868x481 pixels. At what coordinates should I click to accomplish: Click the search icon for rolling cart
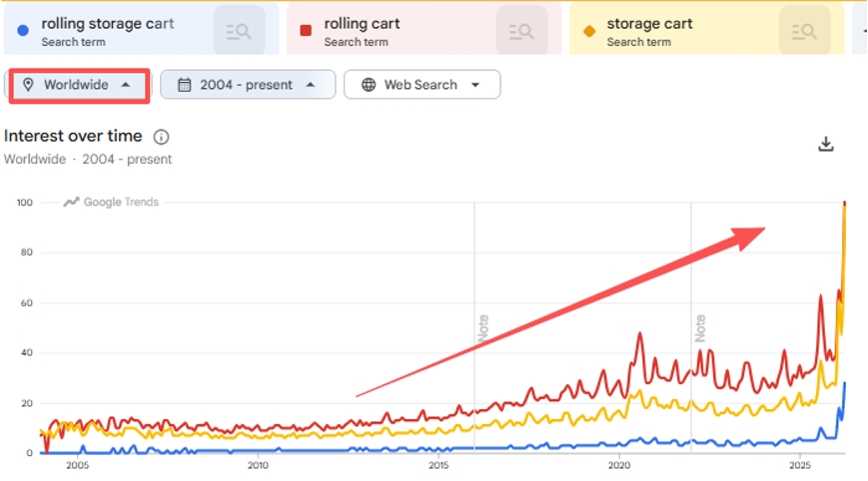tap(521, 31)
